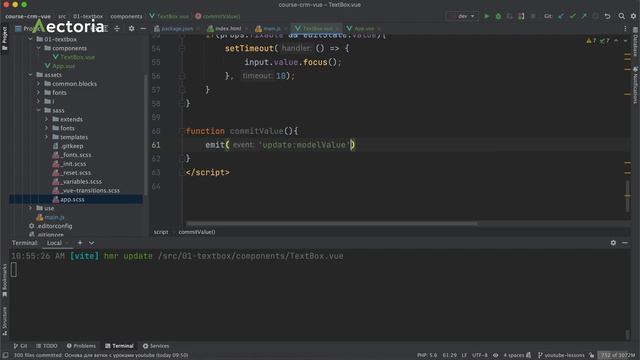Switch to the package.json editor tab
The width and height of the screenshot is (640, 360).
(x=176, y=29)
